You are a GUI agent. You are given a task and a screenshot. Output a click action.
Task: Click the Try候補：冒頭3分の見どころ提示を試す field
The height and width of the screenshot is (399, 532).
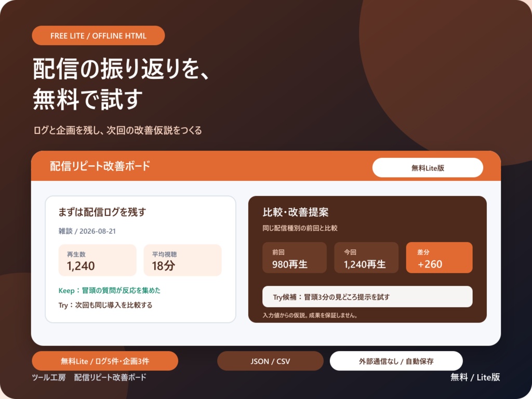(367, 297)
